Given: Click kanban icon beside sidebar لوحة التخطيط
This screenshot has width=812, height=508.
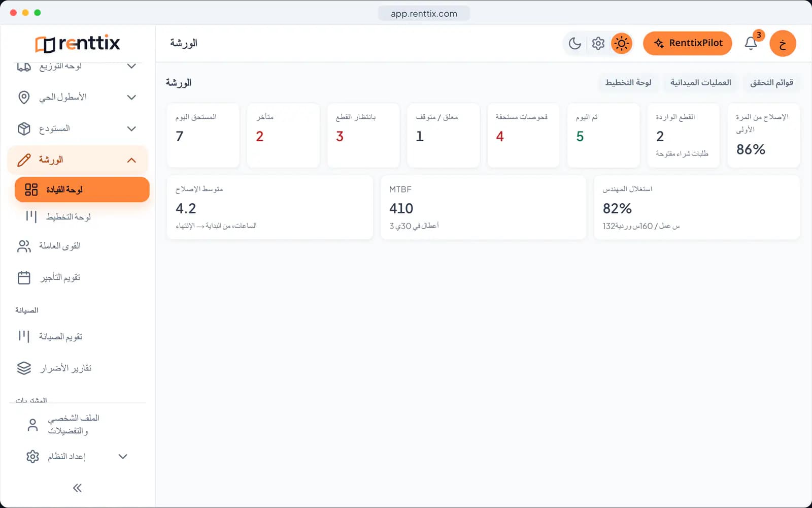Looking at the screenshot, I should (x=31, y=217).
